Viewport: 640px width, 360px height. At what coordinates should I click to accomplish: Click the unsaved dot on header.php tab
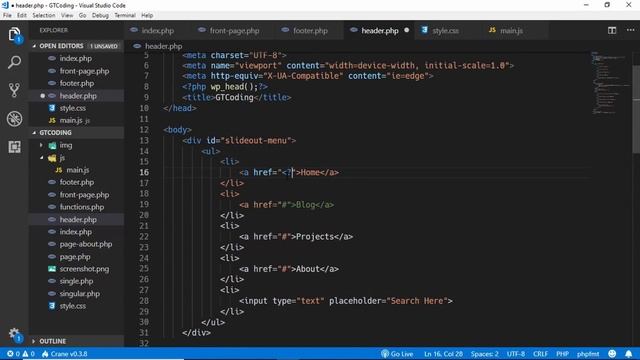pos(407,30)
